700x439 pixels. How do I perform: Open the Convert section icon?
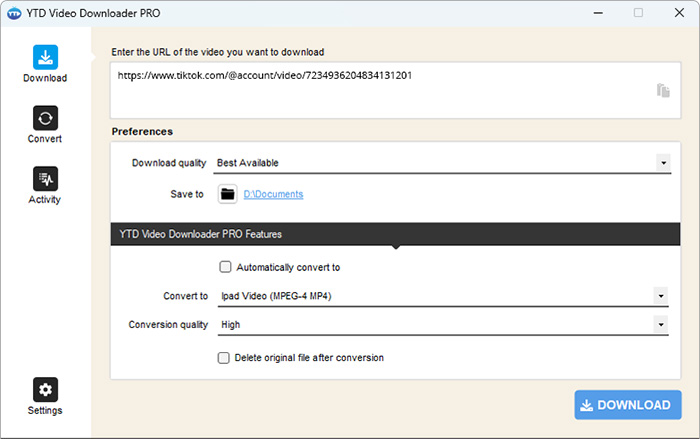pos(45,118)
